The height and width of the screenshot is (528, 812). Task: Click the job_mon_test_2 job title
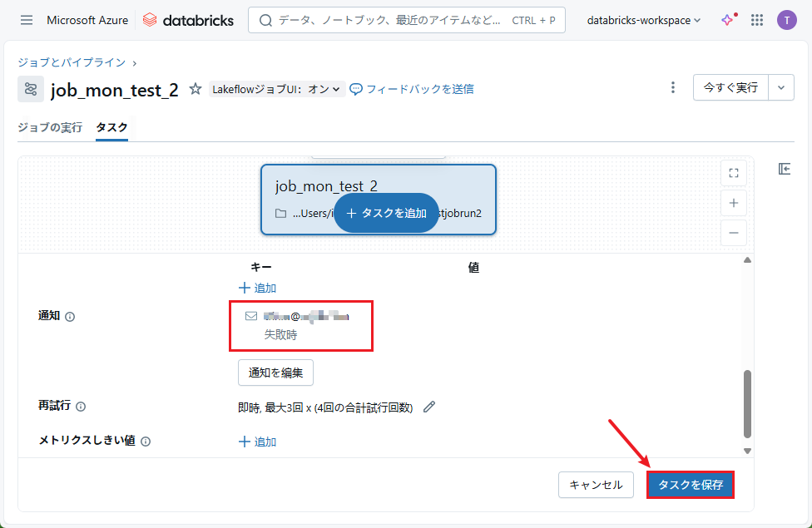click(115, 90)
